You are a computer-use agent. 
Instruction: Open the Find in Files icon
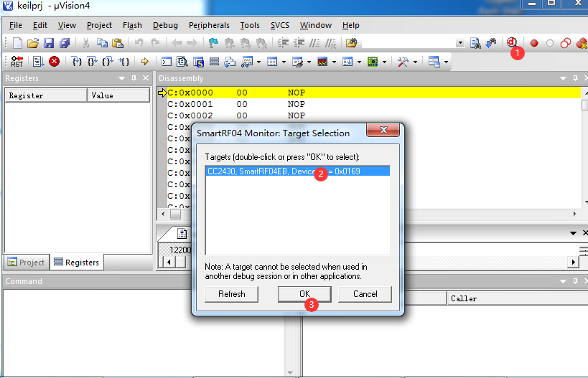(x=351, y=43)
